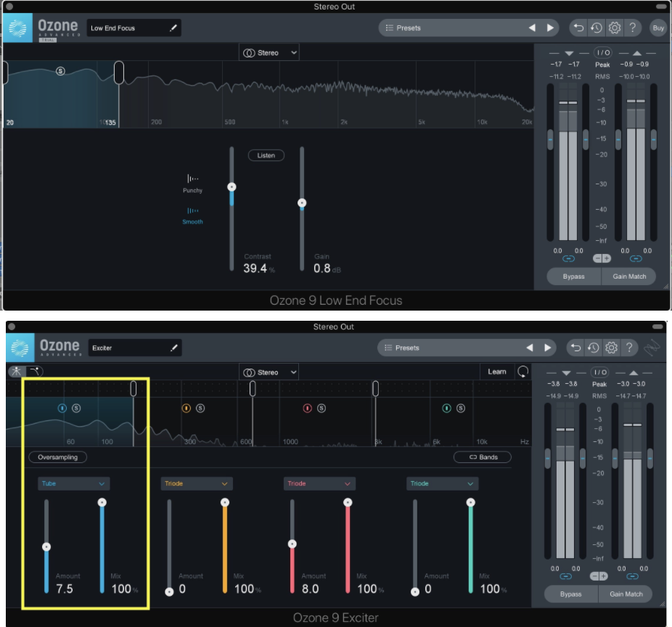Viewport: 672px width, 627px height.
Task: Open the Tube mode dropdown on band one
Action: [73, 483]
